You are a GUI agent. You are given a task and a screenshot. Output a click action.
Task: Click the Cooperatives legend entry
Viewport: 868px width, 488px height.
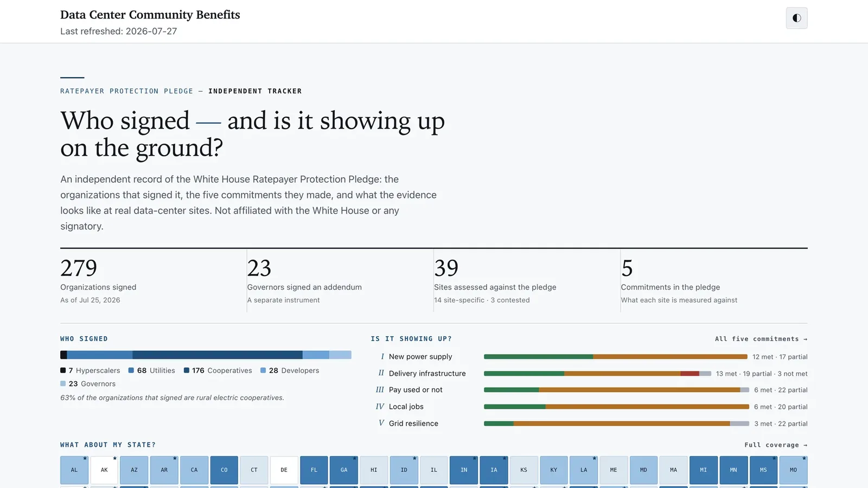(218, 370)
